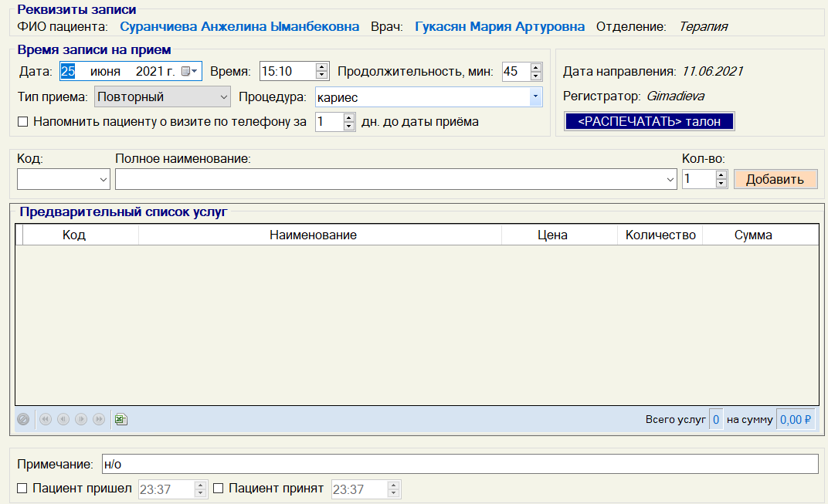Open the 'Полное наименование' dropdown
828x504 pixels.
click(670, 180)
